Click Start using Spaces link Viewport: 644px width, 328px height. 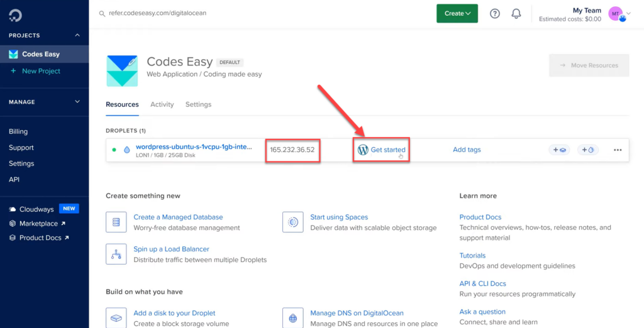339,217
